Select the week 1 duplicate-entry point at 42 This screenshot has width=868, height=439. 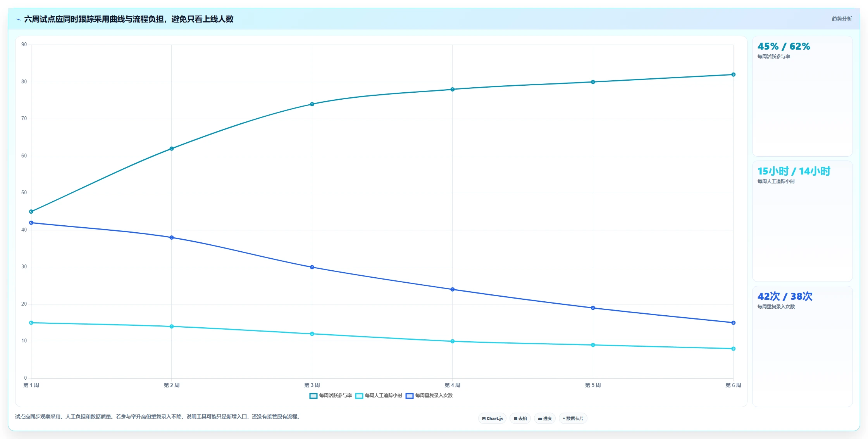pyautogui.click(x=31, y=223)
